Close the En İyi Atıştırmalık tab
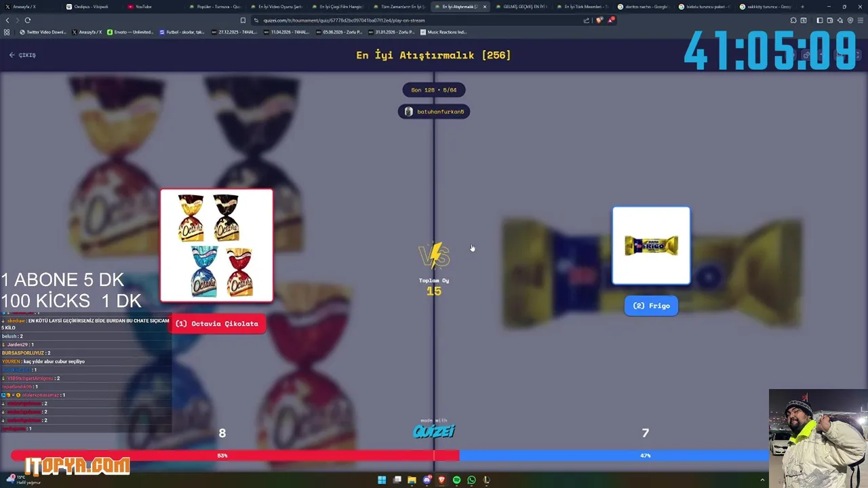Image resolution: width=868 pixels, height=488 pixels. coord(484,7)
